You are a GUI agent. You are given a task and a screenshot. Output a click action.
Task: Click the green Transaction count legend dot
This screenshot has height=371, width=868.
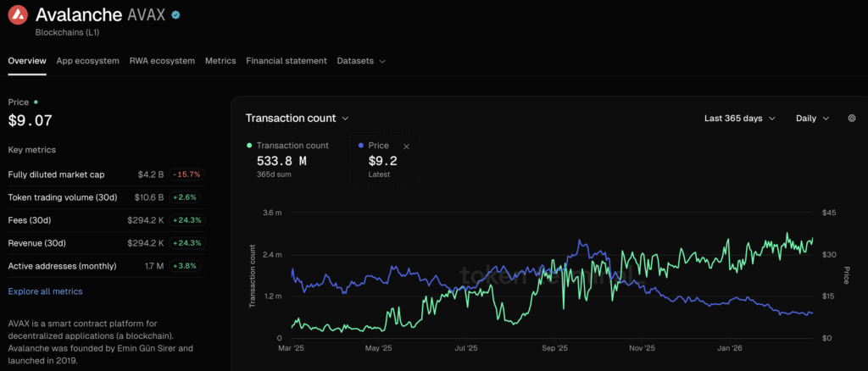(248, 146)
